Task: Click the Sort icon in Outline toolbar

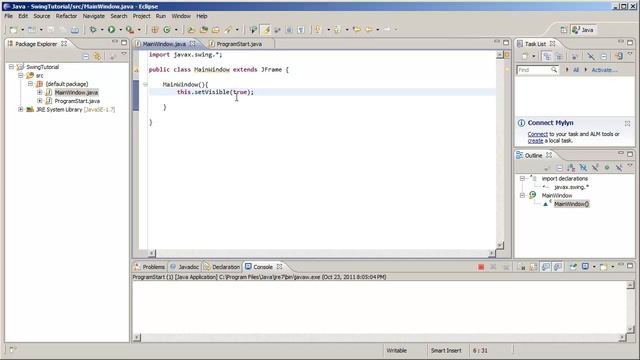Action: 571,168
